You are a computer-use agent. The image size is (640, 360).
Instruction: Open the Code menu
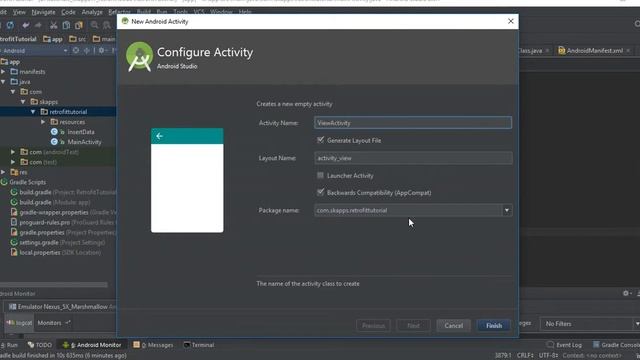(x=68, y=12)
